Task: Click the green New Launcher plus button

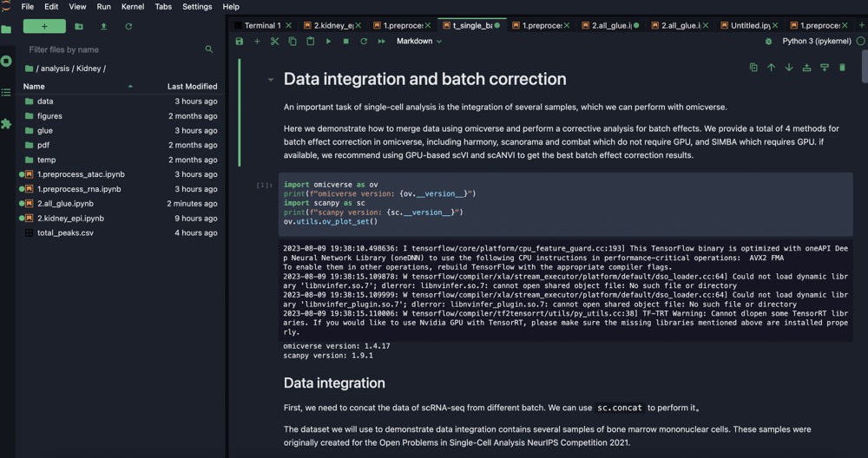Action: [x=44, y=26]
